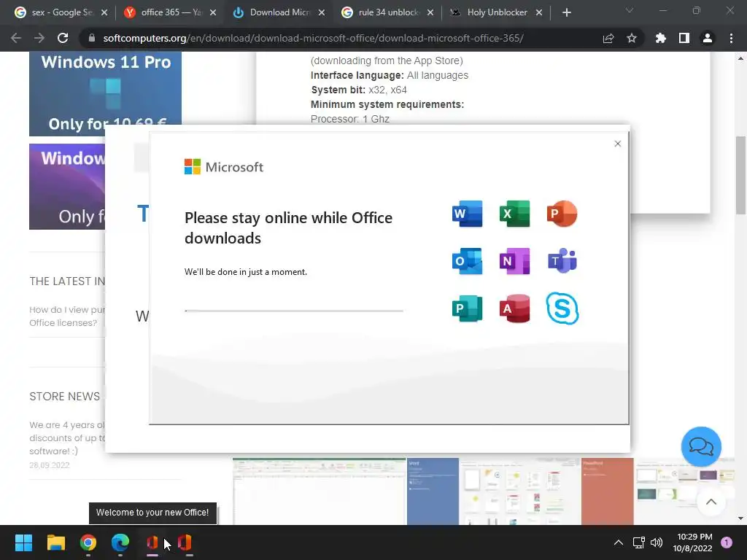This screenshot has width=747, height=560.
Task: Open the purple Windows offer banner
Action: click(67, 187)
